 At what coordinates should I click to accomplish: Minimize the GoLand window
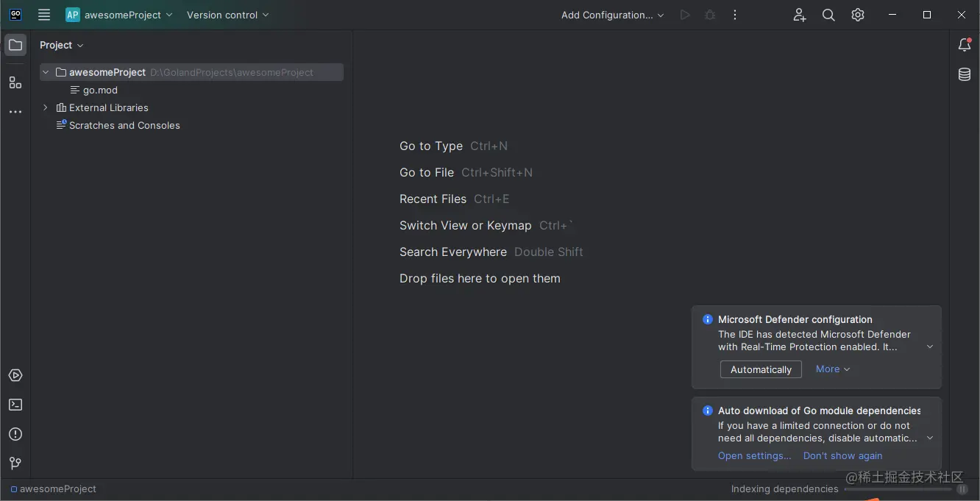pyautogui.click(x=892, y=15)
